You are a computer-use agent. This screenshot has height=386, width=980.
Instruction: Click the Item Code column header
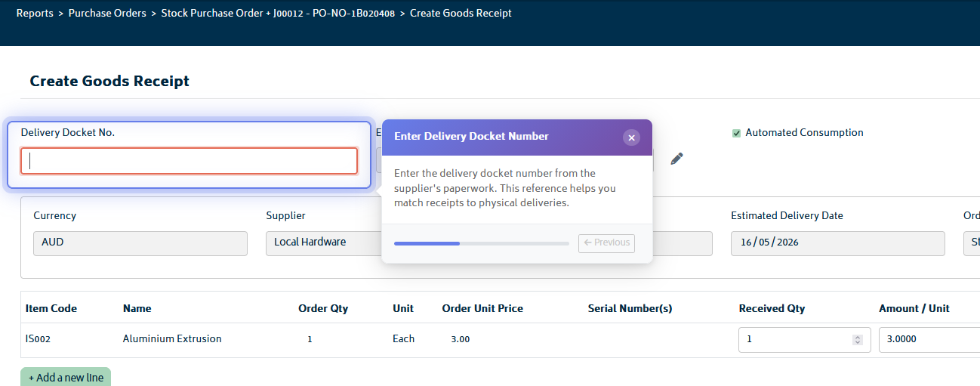tap(51, 308)
